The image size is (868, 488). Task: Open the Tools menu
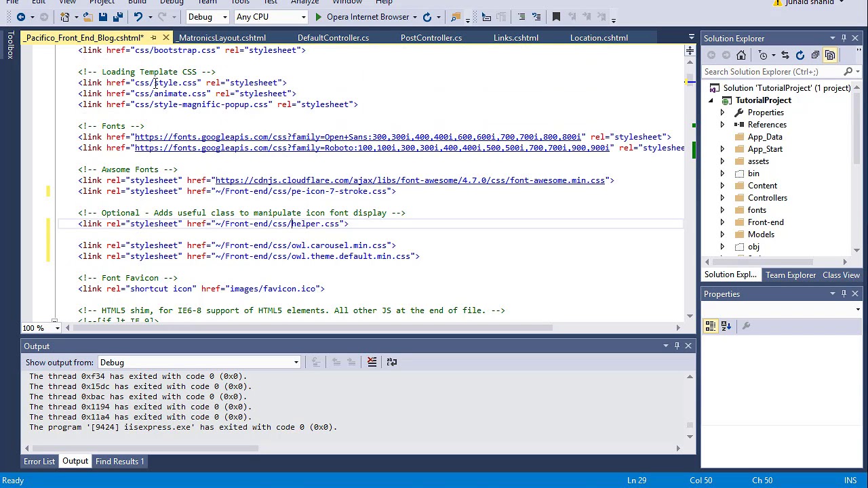point(239,3)
